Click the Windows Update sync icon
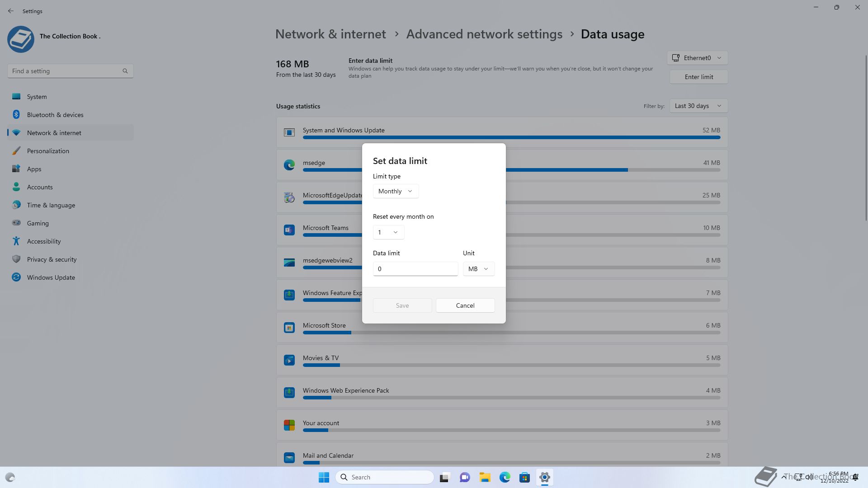This screenshot has height=488, width=868. 16,277
